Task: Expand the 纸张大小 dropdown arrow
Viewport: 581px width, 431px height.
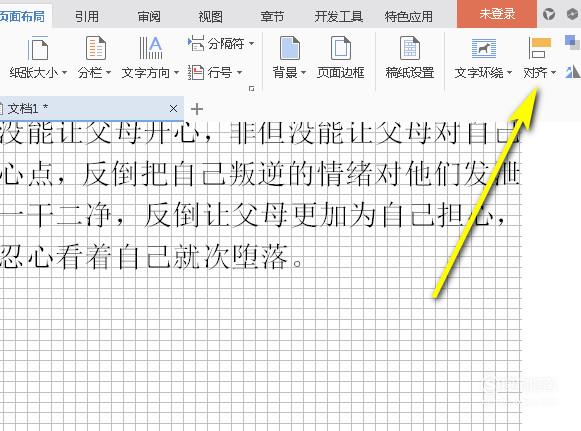Action: point(64,72)
